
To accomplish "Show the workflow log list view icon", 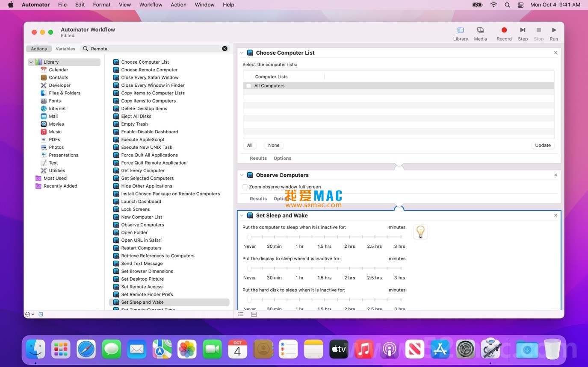I will coord(241,314).
